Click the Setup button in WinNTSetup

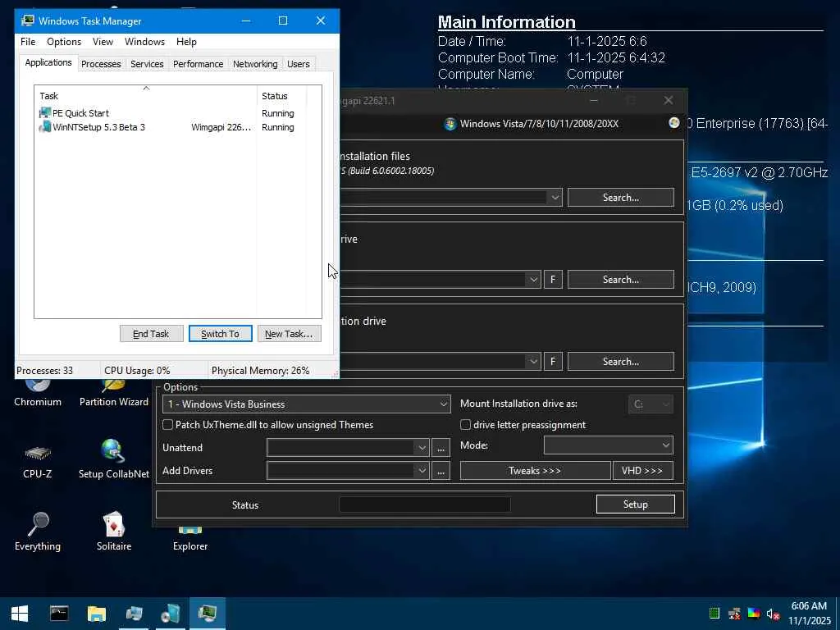(x=635, y=504)
